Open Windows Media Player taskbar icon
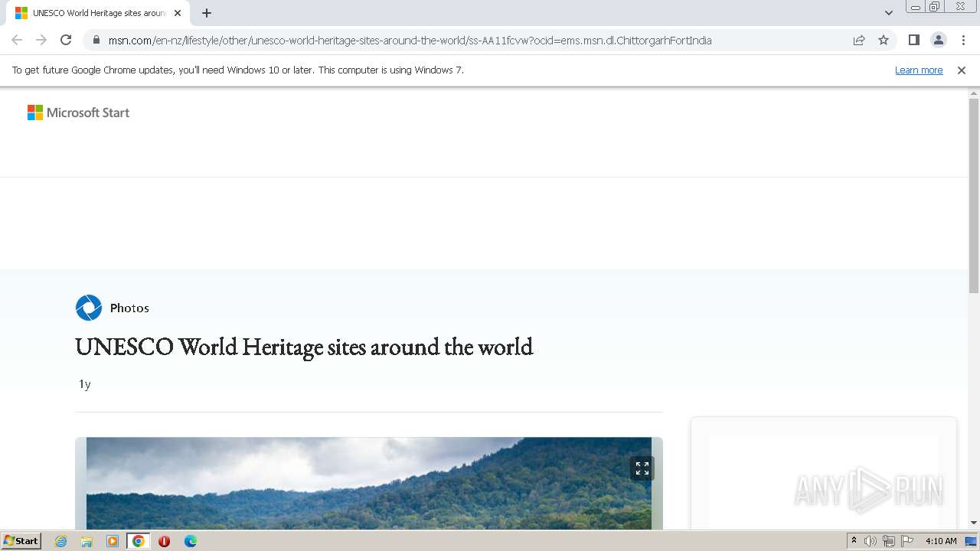 point(113,541)
